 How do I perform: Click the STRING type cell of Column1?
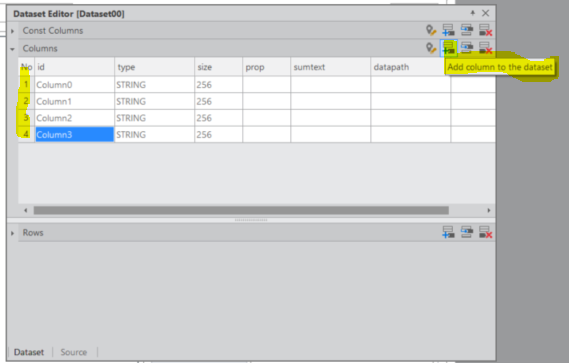point(155,101)
